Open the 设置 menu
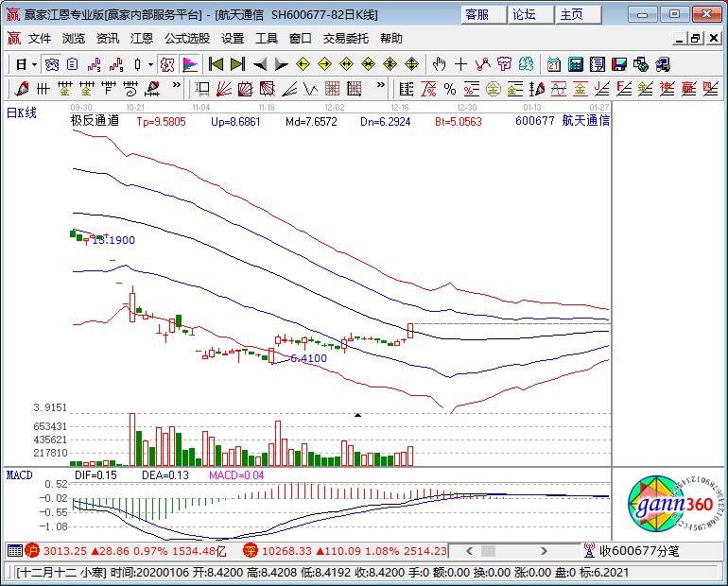The height and width of the screenshot is (586, 728). (x=233, y=39)
